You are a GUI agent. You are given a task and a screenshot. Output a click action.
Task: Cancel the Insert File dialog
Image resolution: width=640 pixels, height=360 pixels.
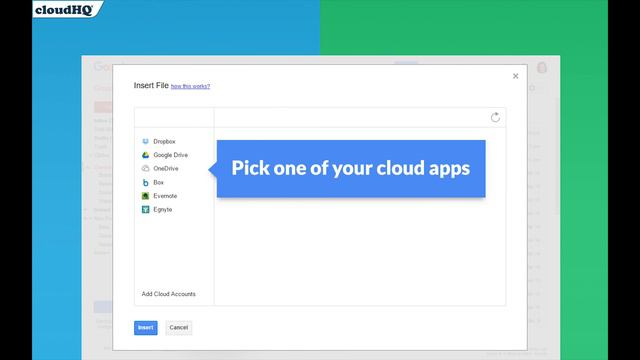coord(179,328)
